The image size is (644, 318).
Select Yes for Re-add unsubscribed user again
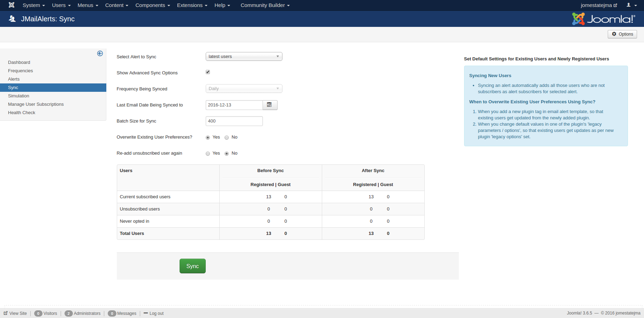click(x=208, y=154)
